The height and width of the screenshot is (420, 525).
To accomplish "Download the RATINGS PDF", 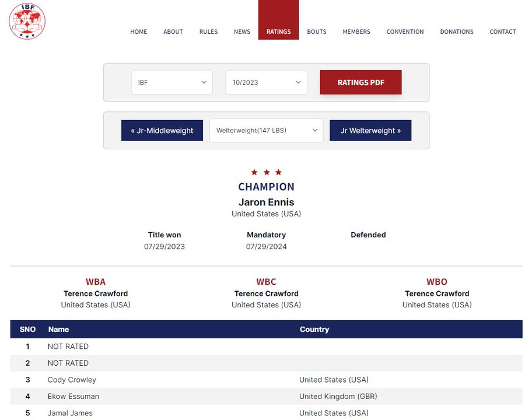I will [x=360, y=82].
